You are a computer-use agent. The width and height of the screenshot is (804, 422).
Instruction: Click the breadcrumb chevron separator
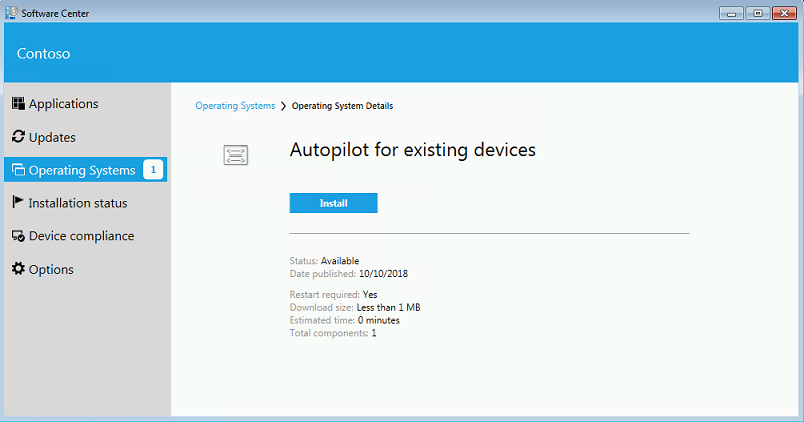pos(283,106)
